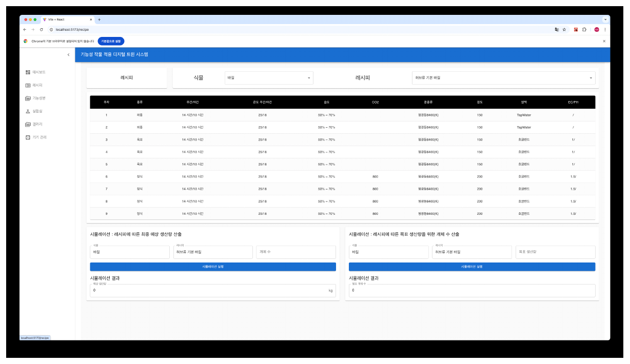630x364 pixels.
Task: Open the Chrome tab search dropdown arrow
Action: click(605, 19)
